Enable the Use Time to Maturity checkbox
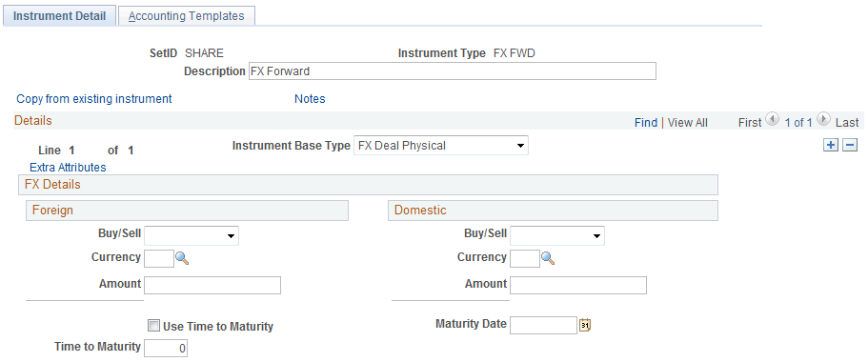The image size is (868, 362). point(153,326)
